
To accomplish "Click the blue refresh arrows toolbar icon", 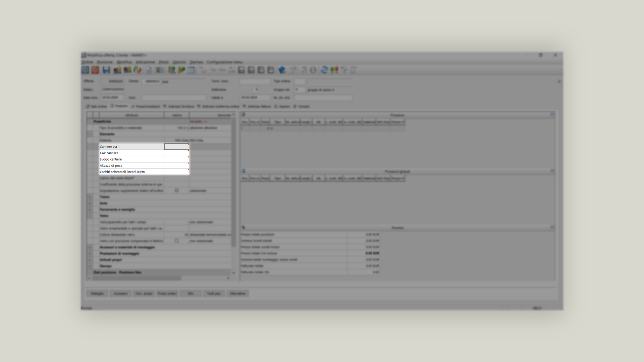I will [x=324, y=70].
